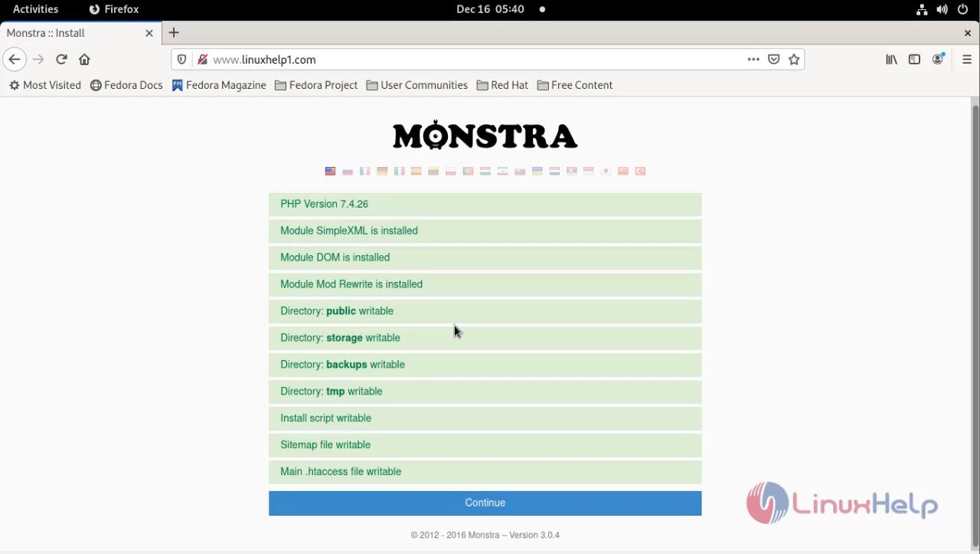Screen dimensions: 980x554
Task: Expand the User Communities bookmarks folder
Action: click(x=417, y=85)
